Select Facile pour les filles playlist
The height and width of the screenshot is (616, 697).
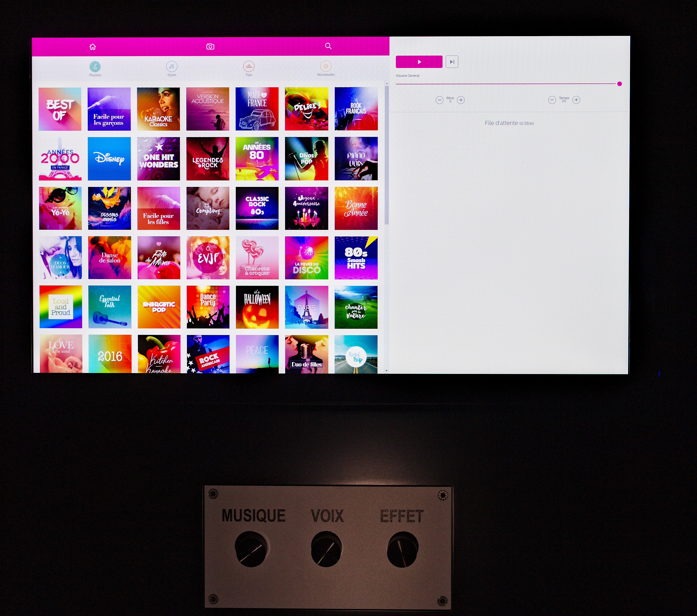(x=159, y=208)
